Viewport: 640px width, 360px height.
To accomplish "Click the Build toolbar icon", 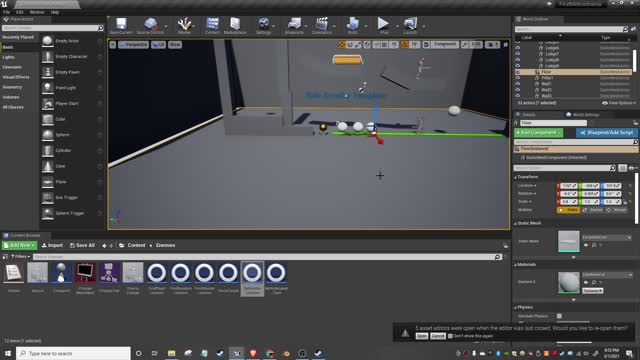I will (353, 26).
